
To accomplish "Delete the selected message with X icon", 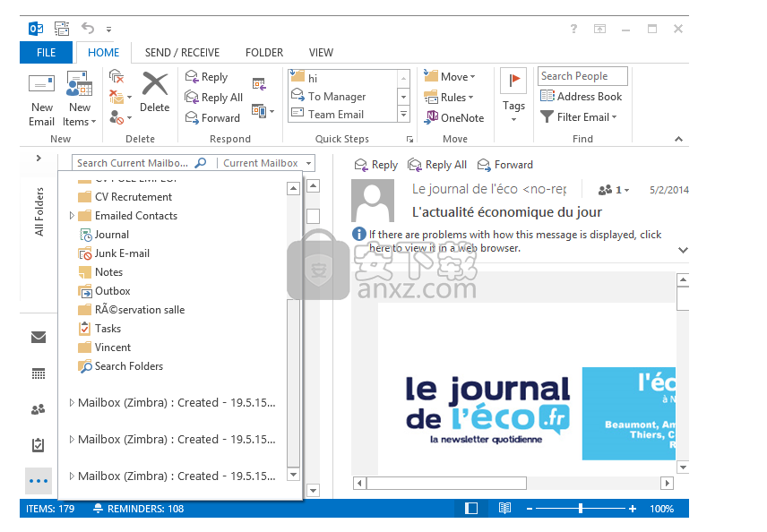I will [155, 83].
